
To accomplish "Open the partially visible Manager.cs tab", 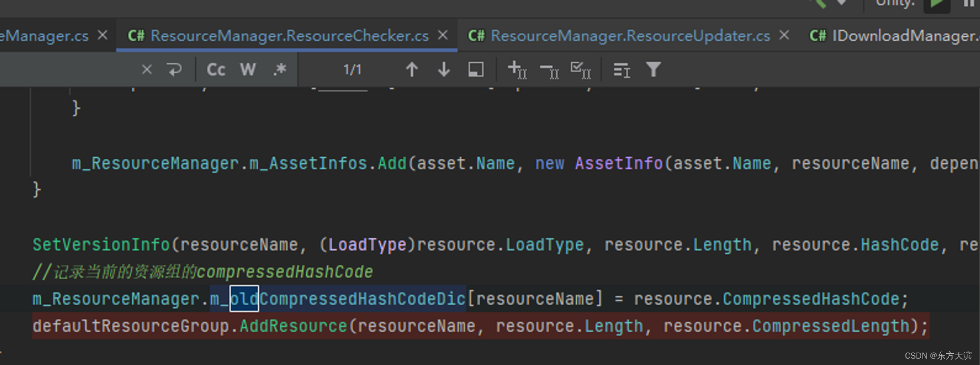I will 44,35.
